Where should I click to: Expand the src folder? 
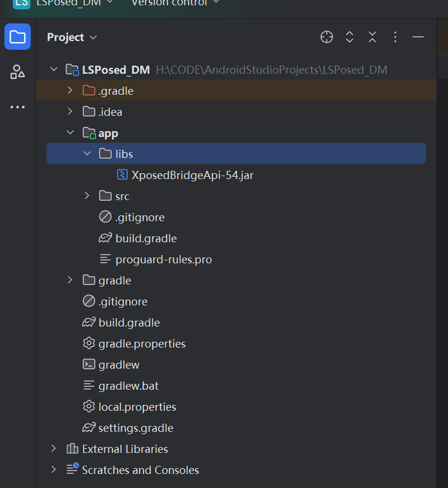pos(87,196)
